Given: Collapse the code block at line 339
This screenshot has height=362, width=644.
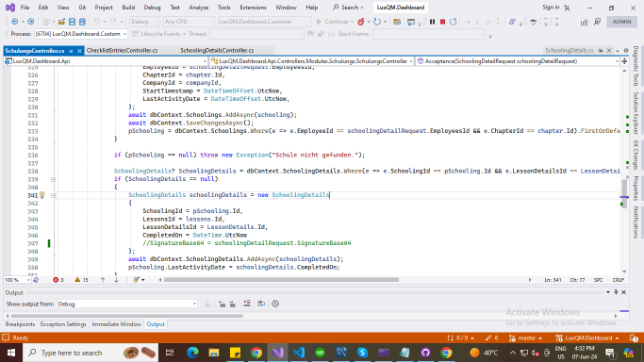Looking at the screenshot, I should 53,179.
